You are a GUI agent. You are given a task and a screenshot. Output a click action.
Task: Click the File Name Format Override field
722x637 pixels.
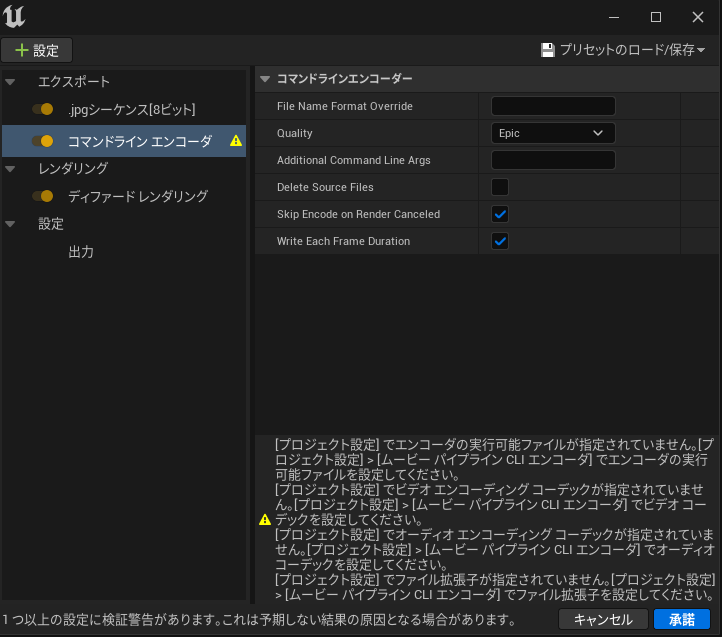552,106
